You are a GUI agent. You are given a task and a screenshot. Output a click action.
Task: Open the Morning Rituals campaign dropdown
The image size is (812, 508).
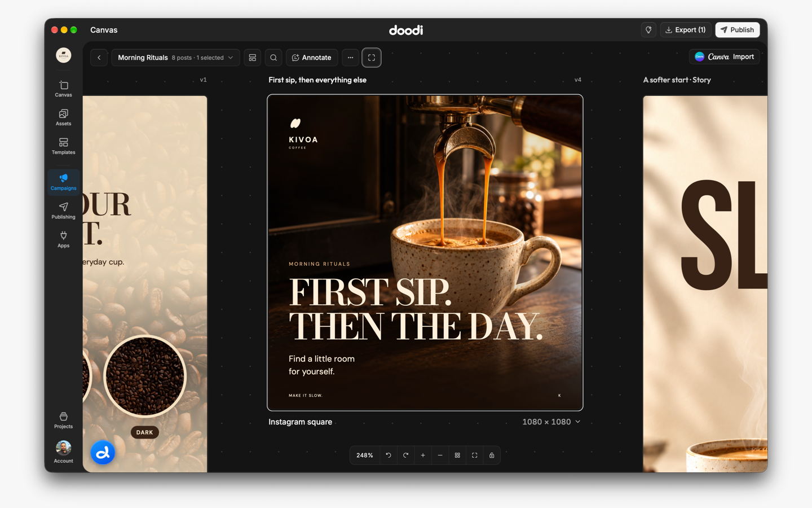[x=175, y=58]
